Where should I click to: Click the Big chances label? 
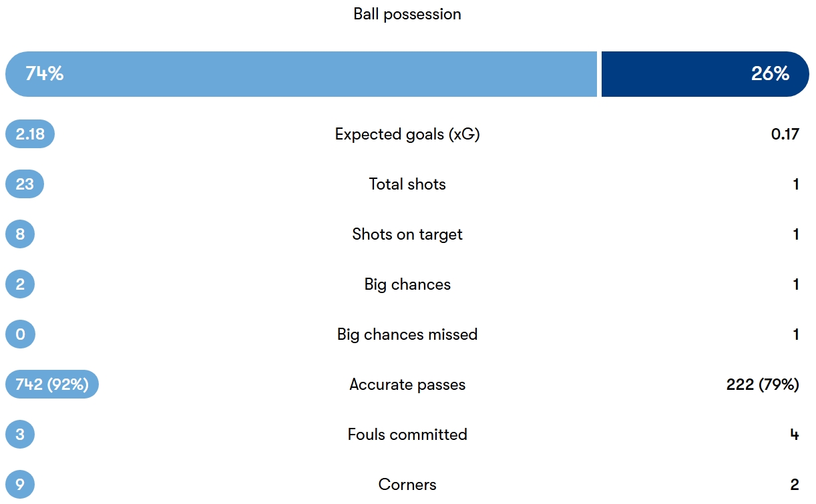point(407,284)
